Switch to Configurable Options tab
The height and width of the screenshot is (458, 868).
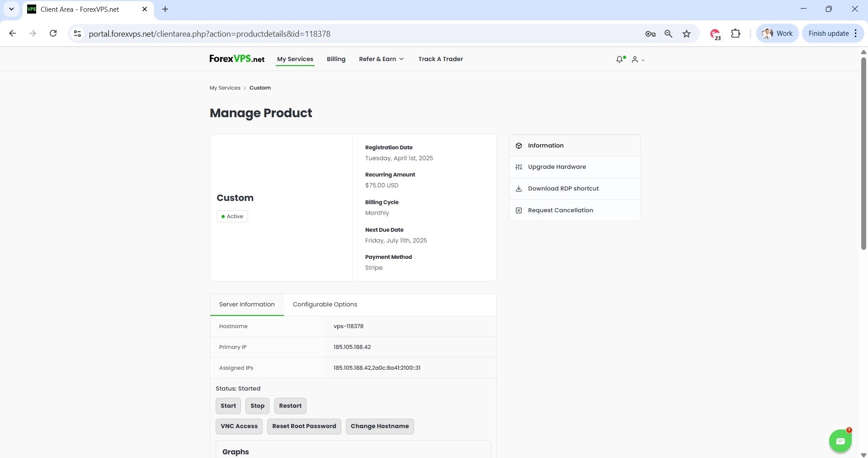point(325,305)
